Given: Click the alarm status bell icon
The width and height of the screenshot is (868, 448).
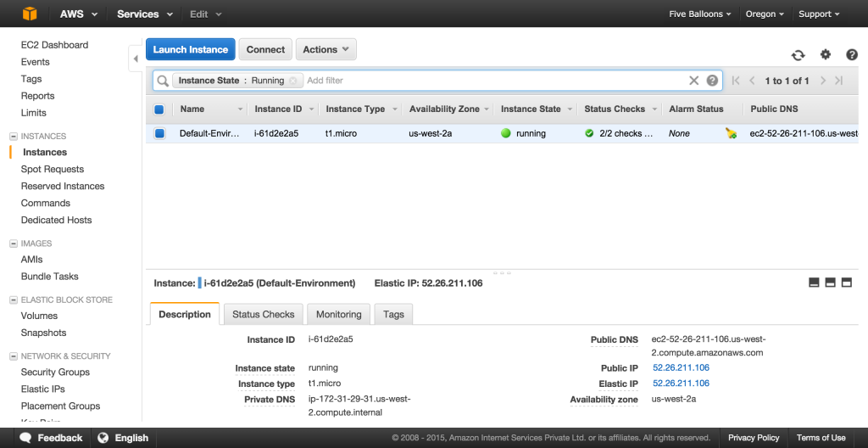Looking at the screenshot, I should coord(731,133).
